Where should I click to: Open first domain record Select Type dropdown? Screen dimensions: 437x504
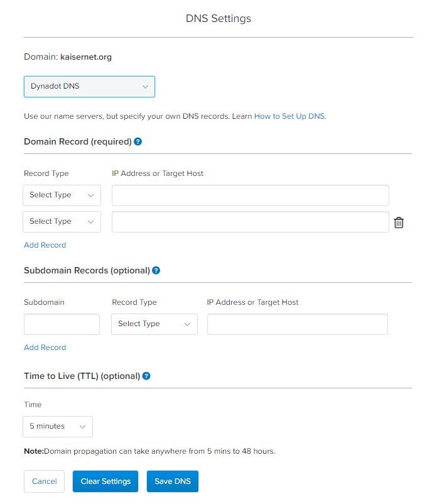(x=62, y=195)
